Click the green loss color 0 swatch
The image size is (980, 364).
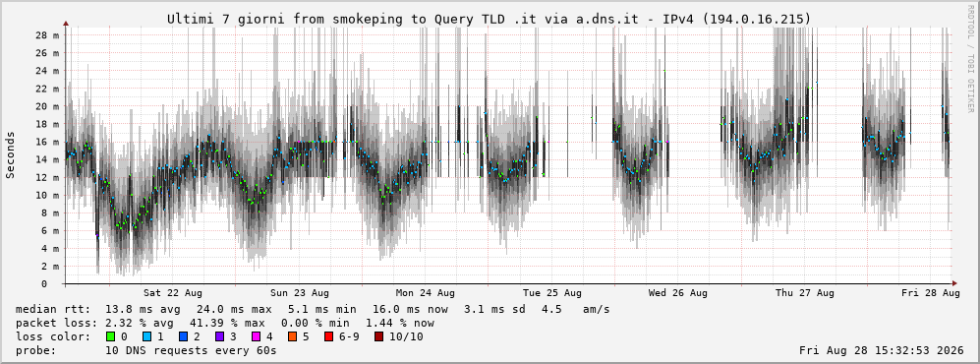click(111, 336)
